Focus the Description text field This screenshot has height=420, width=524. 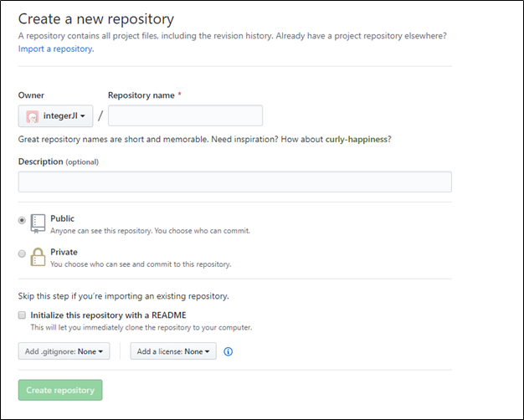coord(235,182)
